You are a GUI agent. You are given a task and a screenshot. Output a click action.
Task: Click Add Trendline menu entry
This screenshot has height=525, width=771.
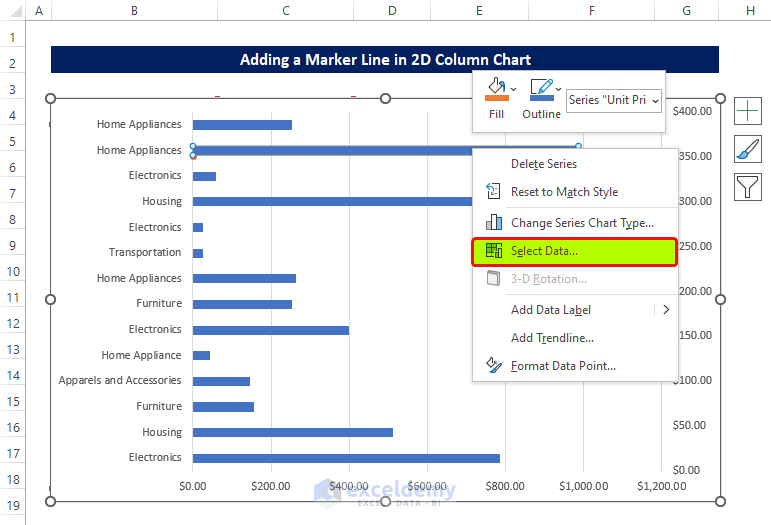[x=552, y=338]
